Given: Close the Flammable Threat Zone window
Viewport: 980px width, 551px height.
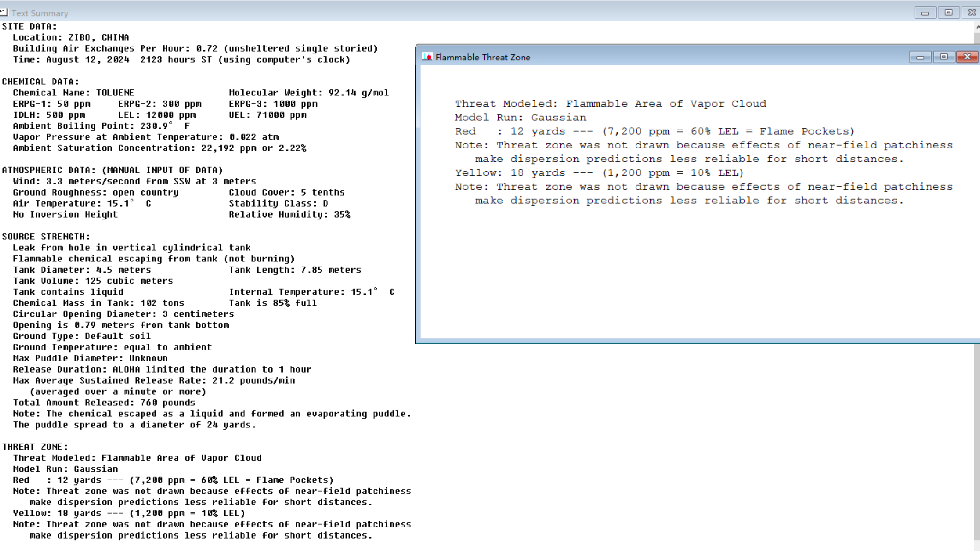Looking at the screenshot, I should pos(967,57).
